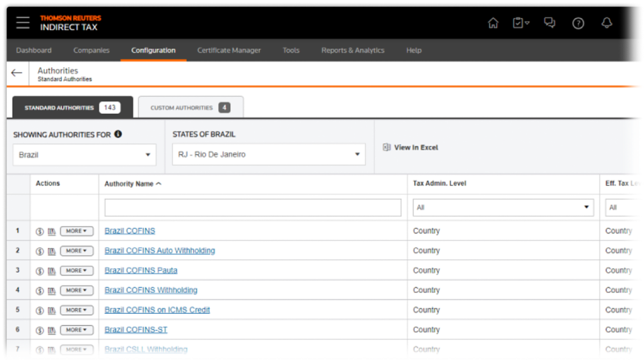This screenshot has height=362, width=644.
Task: Switch to the Custom Authorities tab
Action: [x=191, y=108]
